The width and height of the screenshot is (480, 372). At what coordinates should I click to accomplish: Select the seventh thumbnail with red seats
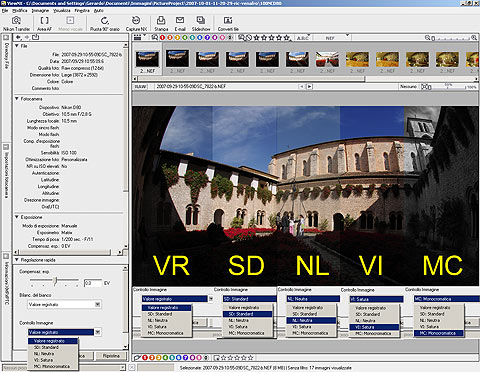[x=327, y=60]
